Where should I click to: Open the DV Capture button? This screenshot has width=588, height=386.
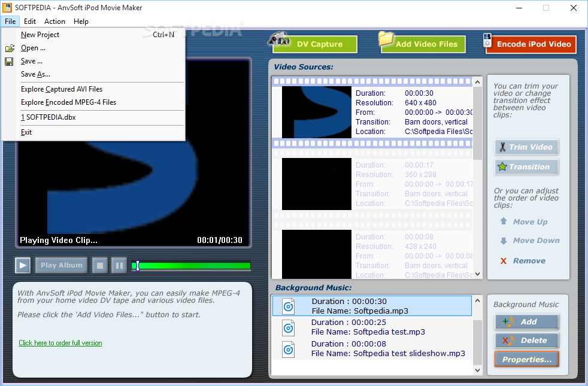[x=314, y=44]
